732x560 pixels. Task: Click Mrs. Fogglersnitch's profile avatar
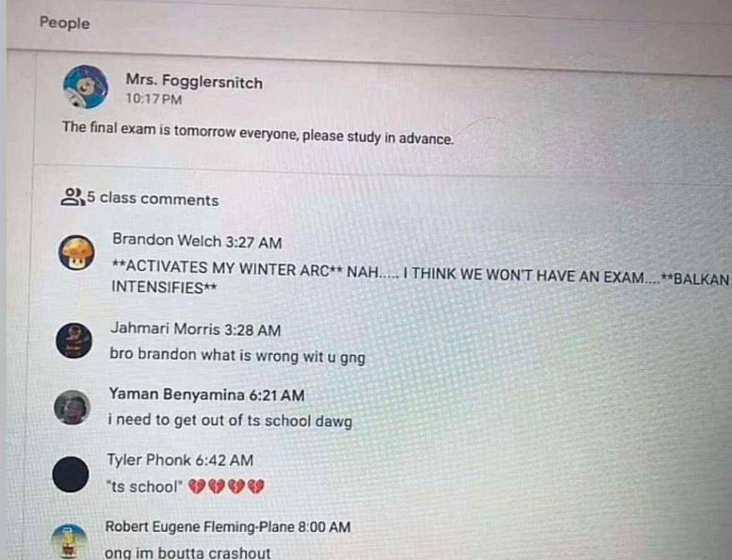tap(85, 87)
